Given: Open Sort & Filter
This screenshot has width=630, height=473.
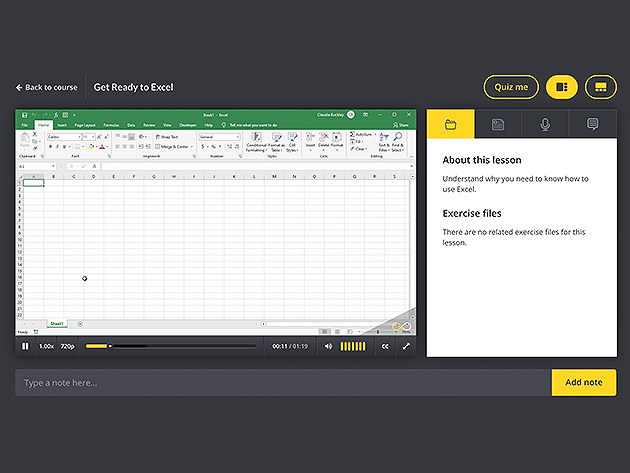Looking at the screenshot, I should (x=384, y=142).
